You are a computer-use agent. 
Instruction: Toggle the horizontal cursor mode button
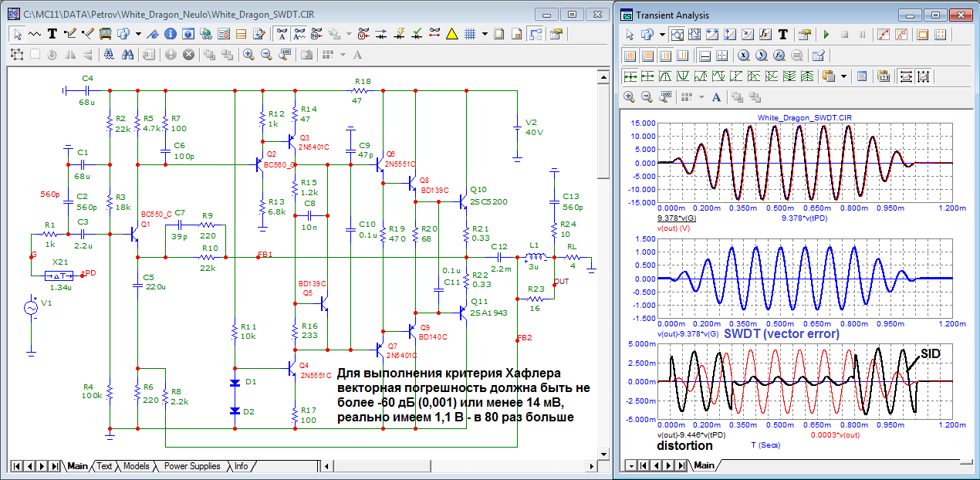(705, 56)
